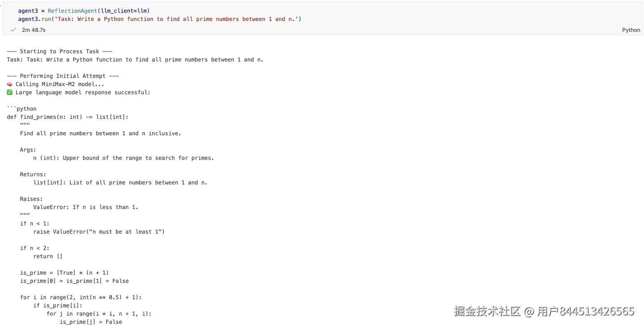
Task: Click the execution time '2m 48.7s'
Action: 34,30
